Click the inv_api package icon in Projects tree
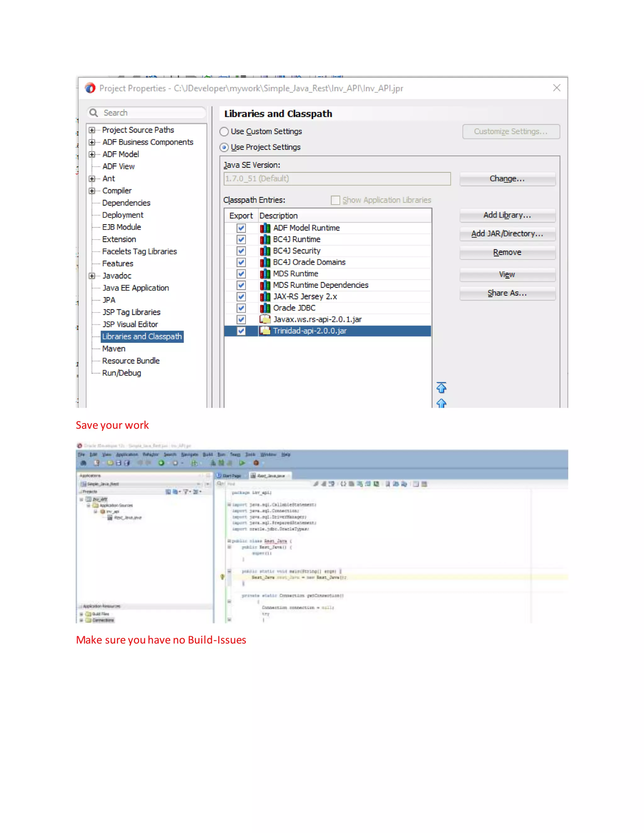 [x=103, y=511]
